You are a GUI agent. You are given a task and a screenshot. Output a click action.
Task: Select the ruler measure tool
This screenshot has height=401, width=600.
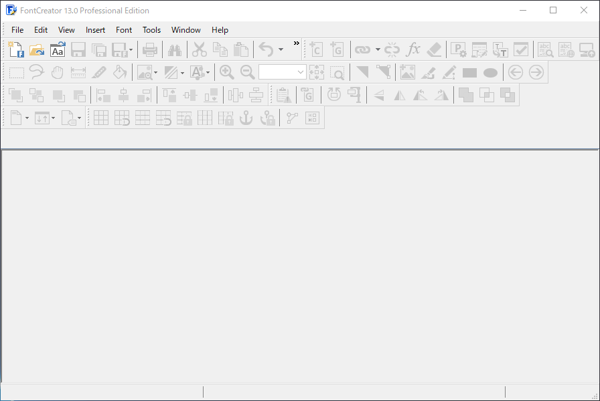click(x=78, y=73)
